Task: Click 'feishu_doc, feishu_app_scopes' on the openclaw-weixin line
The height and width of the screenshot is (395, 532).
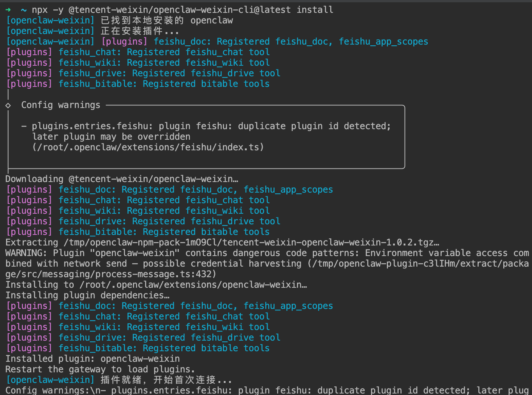Action: click(352, 42)
